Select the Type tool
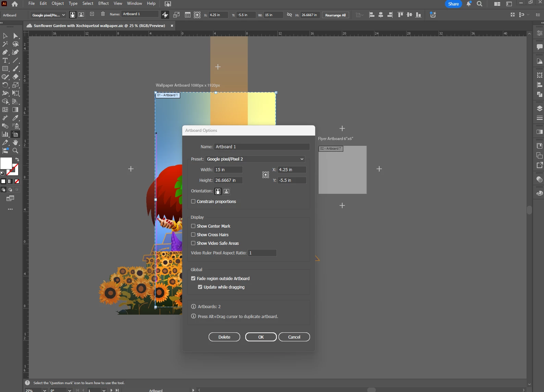The height and width of the screenshot is (392, 544). [x=5, y=61]
